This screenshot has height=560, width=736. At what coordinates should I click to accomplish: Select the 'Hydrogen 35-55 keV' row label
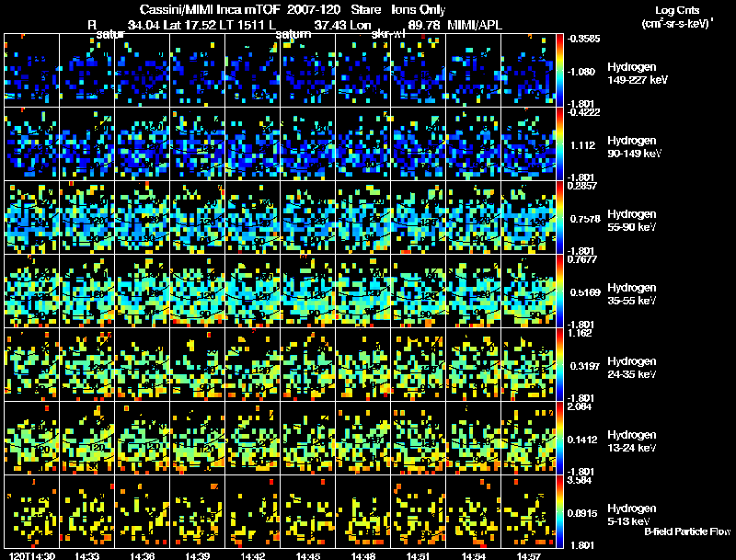[x=632, y=294]
